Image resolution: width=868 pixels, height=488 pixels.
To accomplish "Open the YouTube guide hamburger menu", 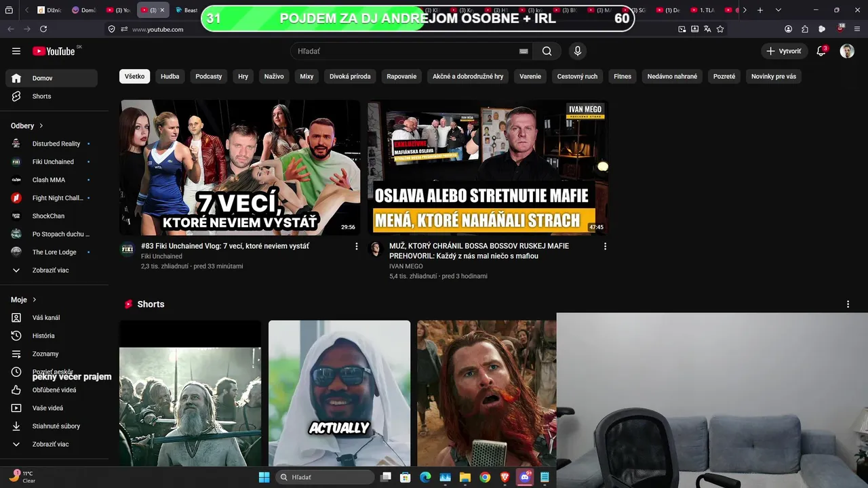I will [x=16, y=51].
